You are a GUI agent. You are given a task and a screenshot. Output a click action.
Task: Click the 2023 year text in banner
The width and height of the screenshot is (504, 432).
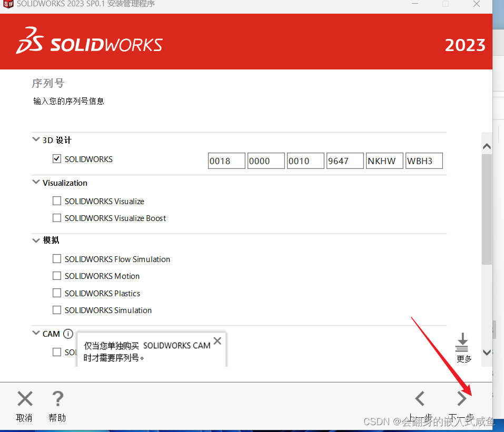465,45
